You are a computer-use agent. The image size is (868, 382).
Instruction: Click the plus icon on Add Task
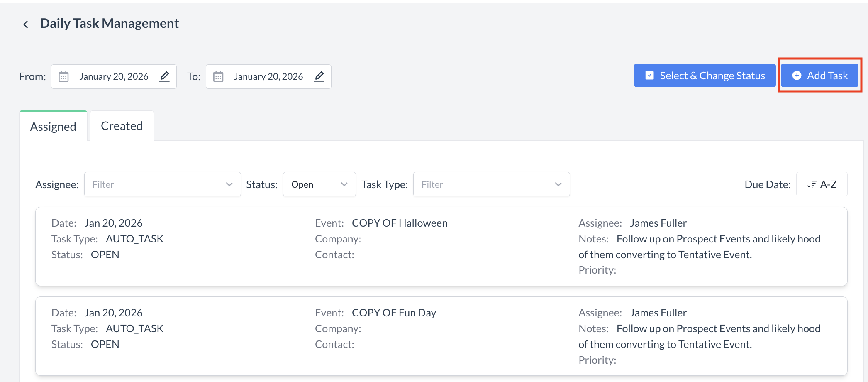797,76
